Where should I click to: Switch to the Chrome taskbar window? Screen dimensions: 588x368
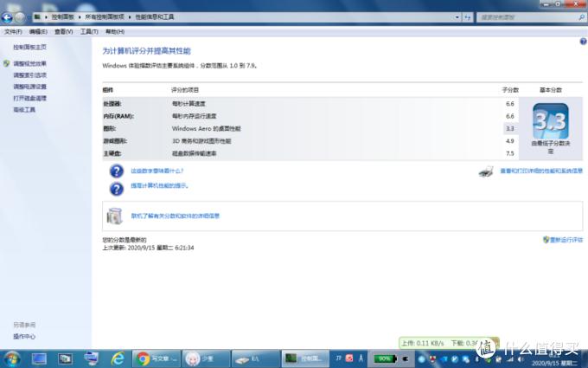pos(157,359)
